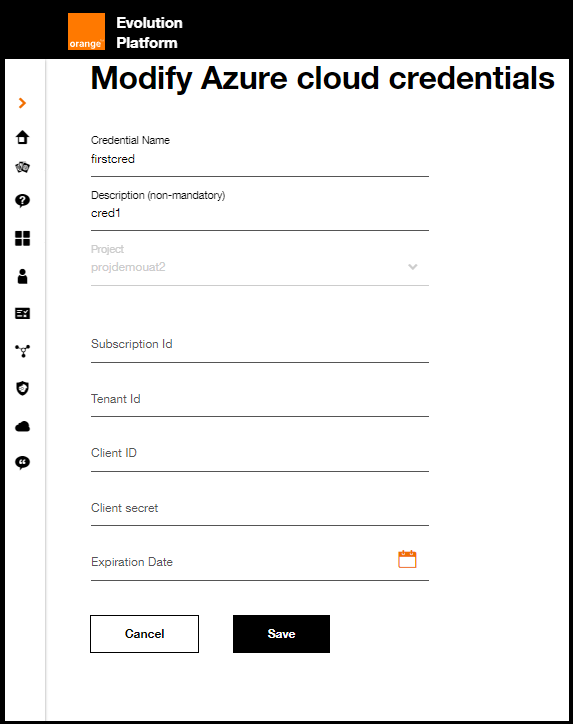This screenshot has width=573, height=724.
Task: Open the Project dropdown showing projdemouat2
Action: tap(259, 267)
